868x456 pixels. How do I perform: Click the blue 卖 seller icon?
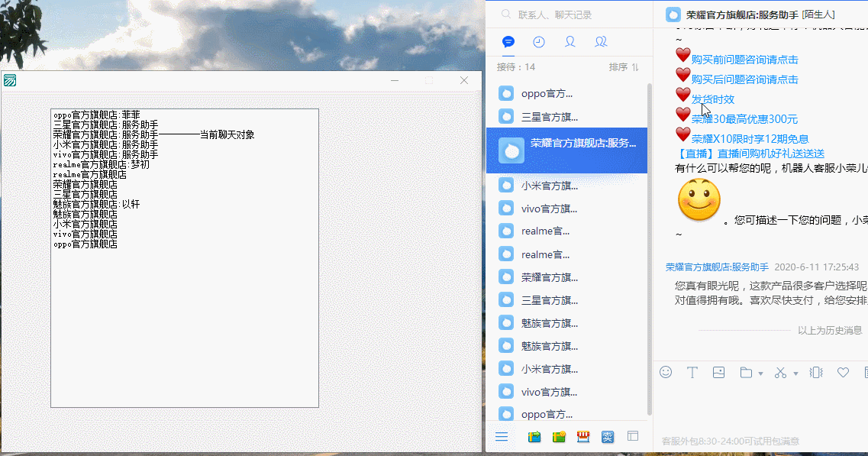coord(608,437)
